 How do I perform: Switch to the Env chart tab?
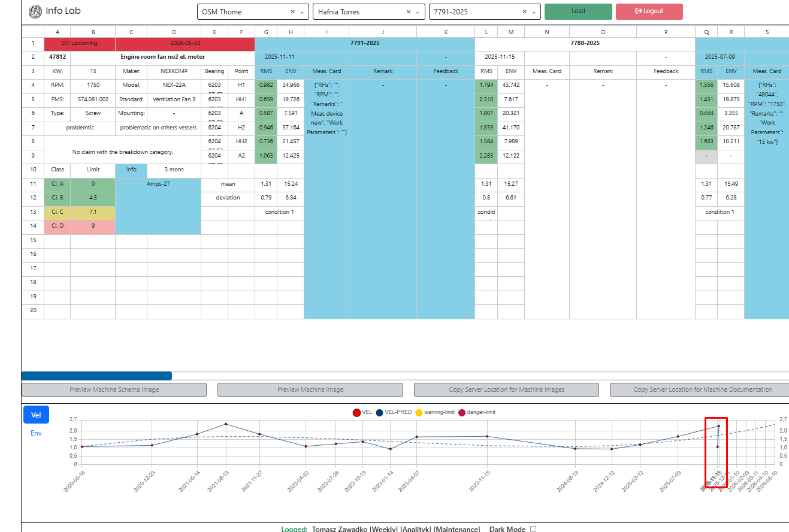[36, 433]
